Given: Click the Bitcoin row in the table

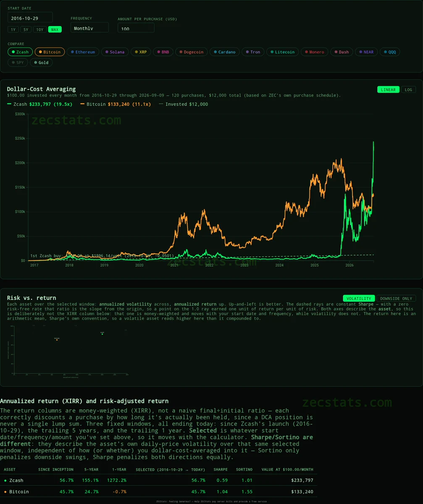Looking at the screenshot, I should pyautogui.click(x=158, y=491).
